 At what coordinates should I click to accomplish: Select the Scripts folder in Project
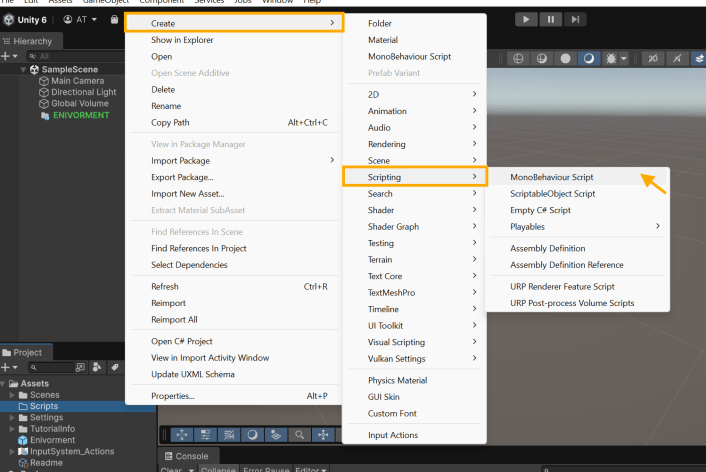(39, 406)
